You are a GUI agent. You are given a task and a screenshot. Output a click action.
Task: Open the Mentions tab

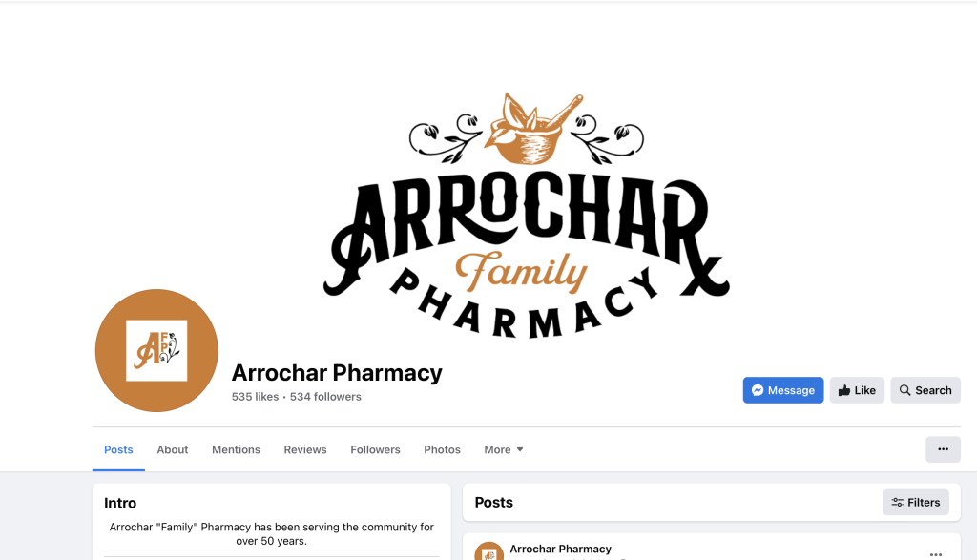(x=236, y=449)
